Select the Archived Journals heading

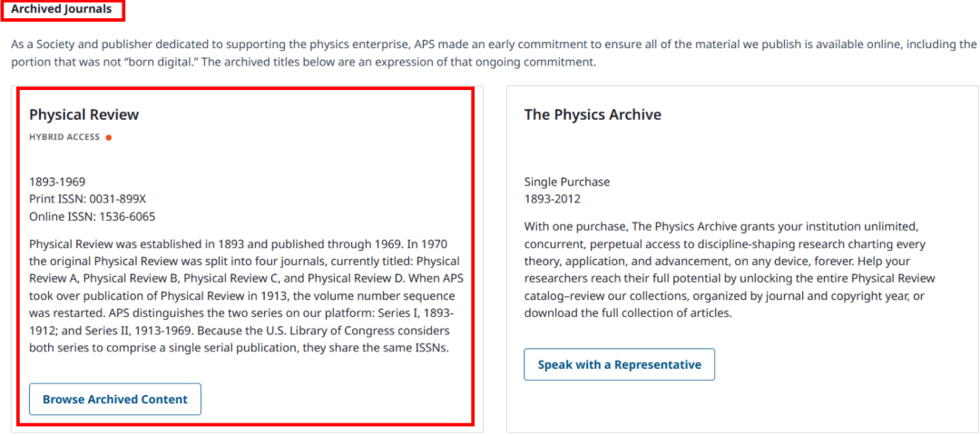62,9
